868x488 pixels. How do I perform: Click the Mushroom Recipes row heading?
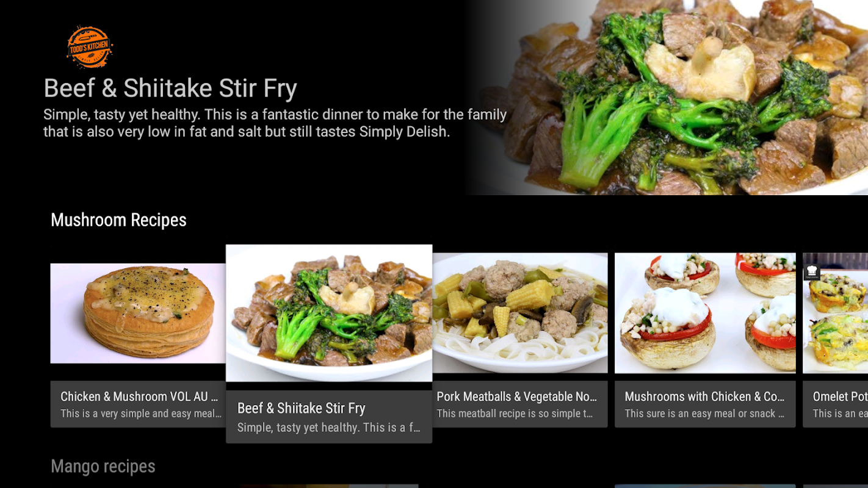pos(118,220)
